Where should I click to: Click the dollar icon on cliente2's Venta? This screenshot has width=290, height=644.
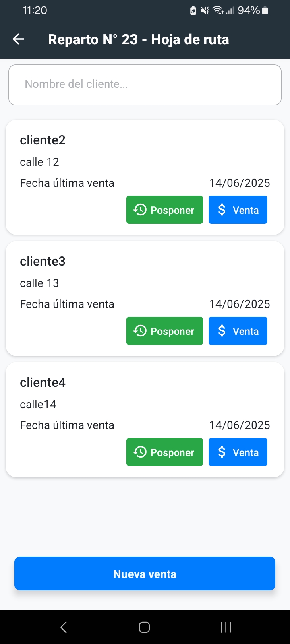(222, 210)
